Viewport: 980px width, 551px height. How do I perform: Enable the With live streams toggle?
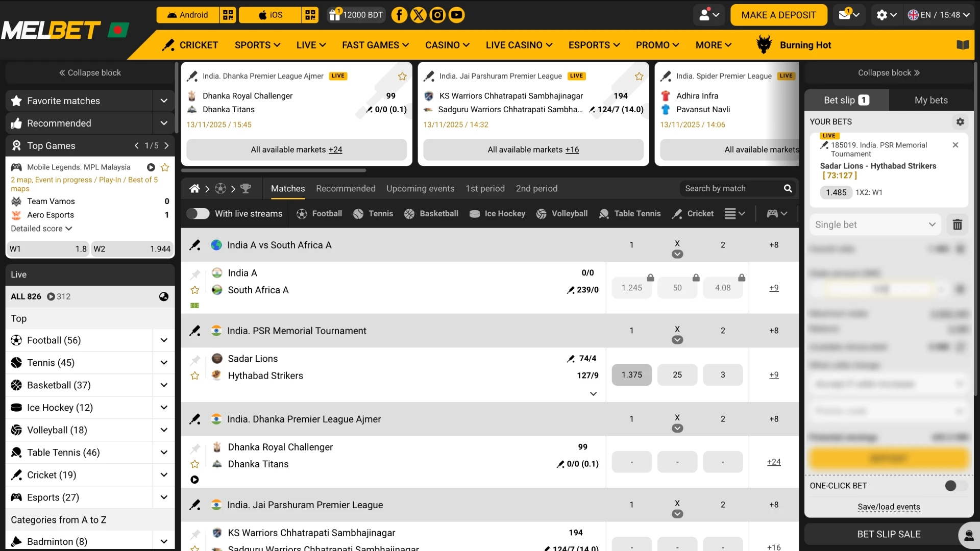(198, 214)
